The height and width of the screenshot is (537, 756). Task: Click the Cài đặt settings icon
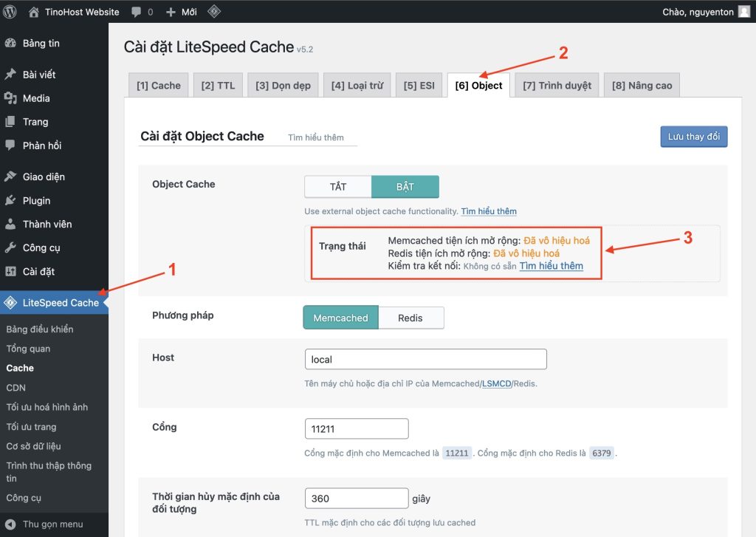coord(10,271)
